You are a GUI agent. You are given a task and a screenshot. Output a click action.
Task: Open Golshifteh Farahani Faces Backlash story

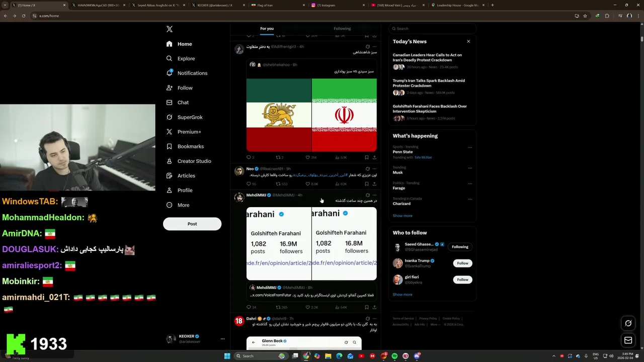[432, 112]
